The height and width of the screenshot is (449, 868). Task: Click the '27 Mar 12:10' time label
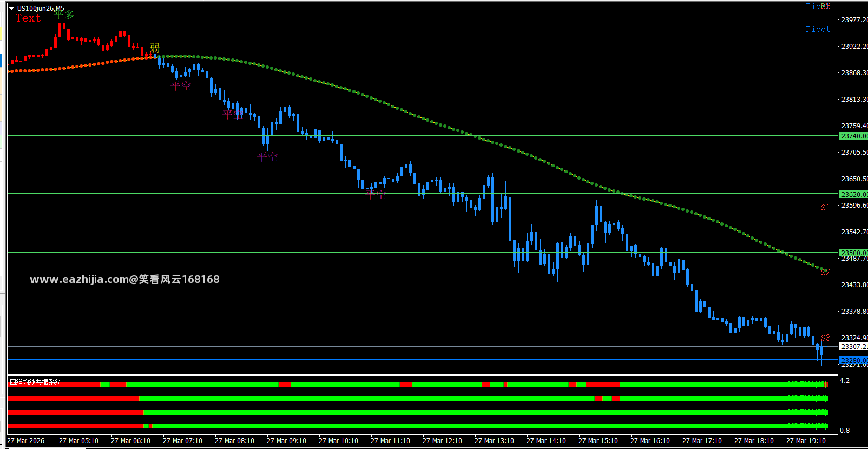[x=442, y=441]
